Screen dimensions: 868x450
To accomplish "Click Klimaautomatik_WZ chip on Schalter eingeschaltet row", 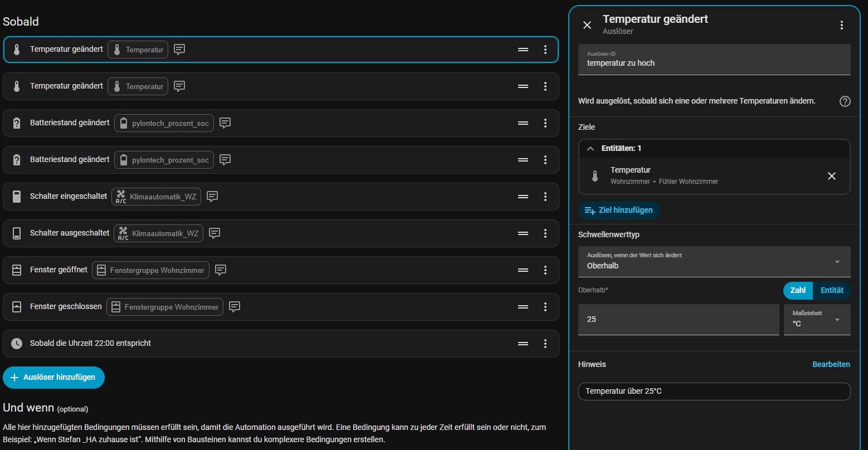I will (157, 197).
